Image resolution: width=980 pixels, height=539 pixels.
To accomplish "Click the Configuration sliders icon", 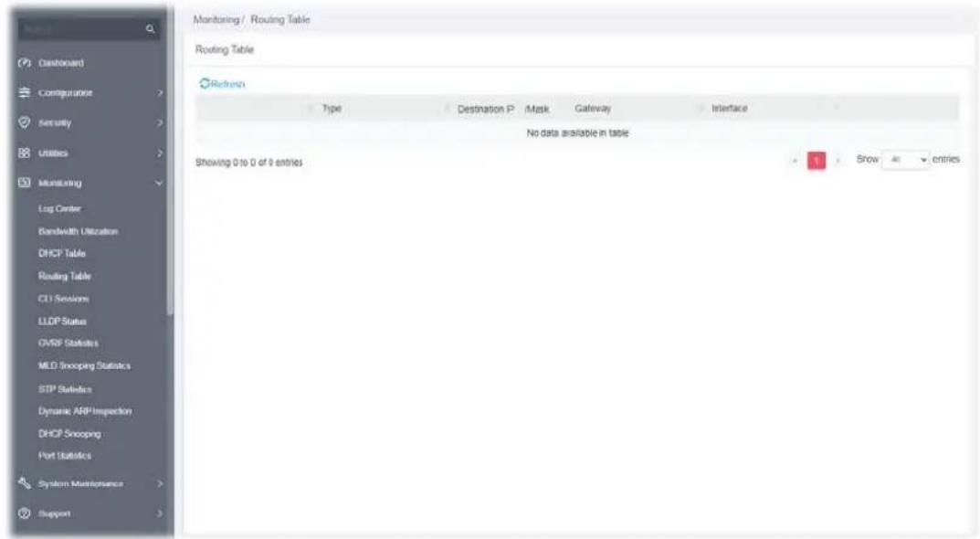I will coord(25,92).
